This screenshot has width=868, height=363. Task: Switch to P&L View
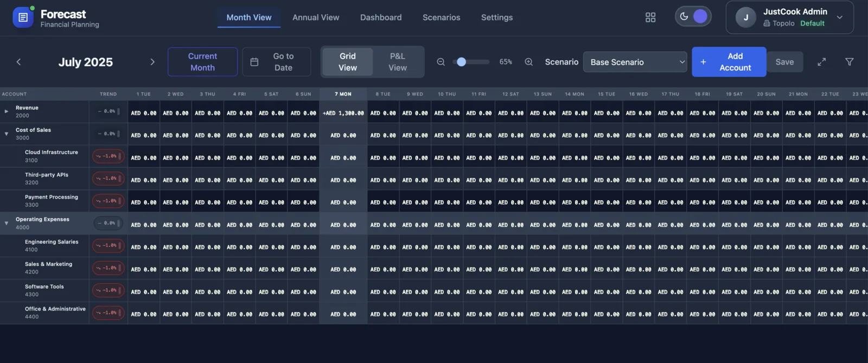point(397,62)
